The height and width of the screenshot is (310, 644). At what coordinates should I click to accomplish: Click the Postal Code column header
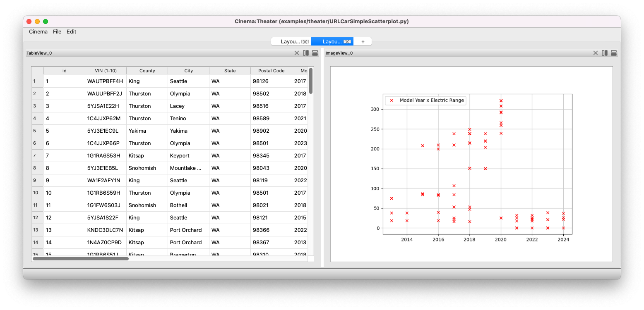[271, 71]
